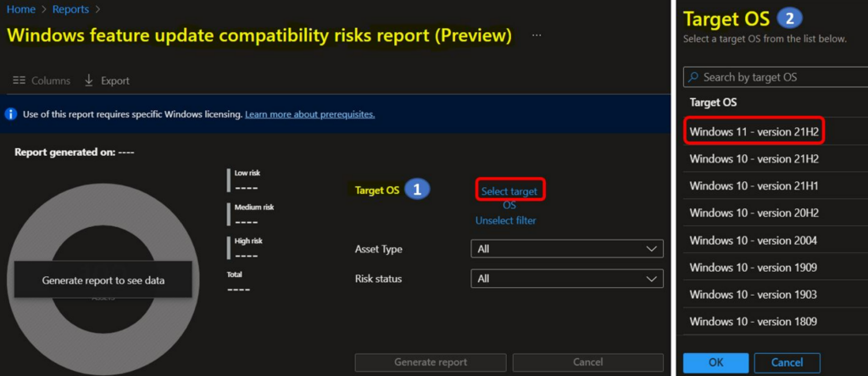Click the Generate report to see data message
868x376 pixels.
pyautogui.click(x=103, y=280)
